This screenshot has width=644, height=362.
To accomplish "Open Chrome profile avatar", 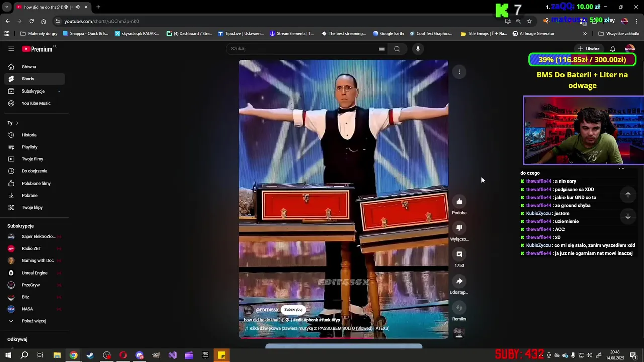I will 624,21.
